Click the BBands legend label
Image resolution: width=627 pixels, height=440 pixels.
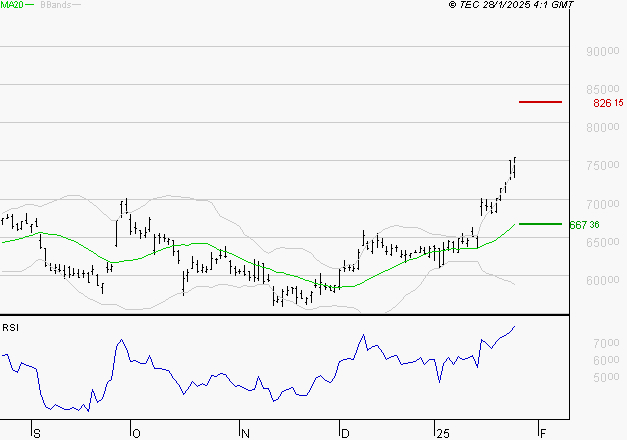point(56,5)
